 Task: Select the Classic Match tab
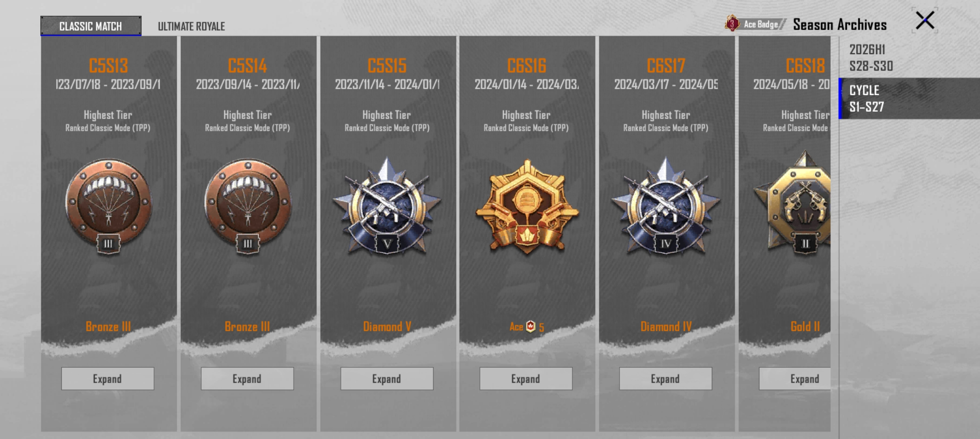pos(91,26)
